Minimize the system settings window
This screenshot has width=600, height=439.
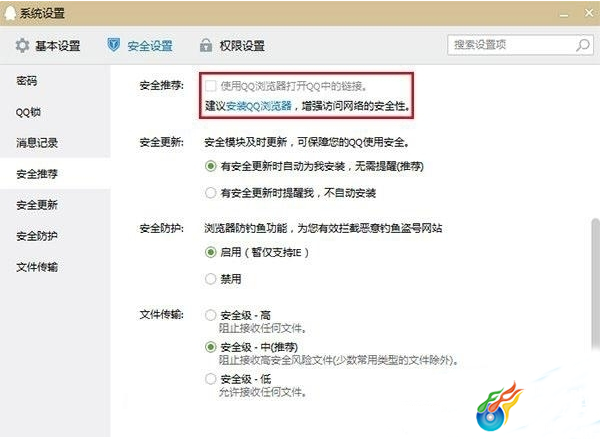click(564, 15)
